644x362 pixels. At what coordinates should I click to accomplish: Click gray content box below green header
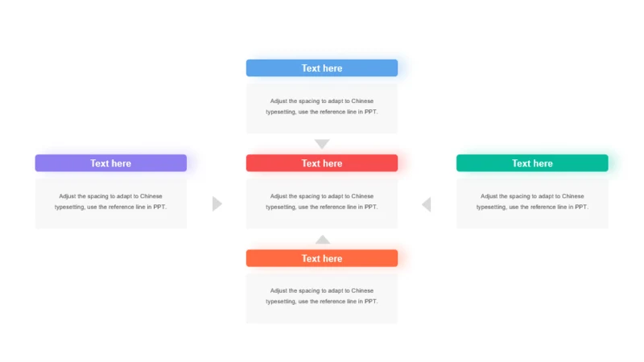(532, 204)
